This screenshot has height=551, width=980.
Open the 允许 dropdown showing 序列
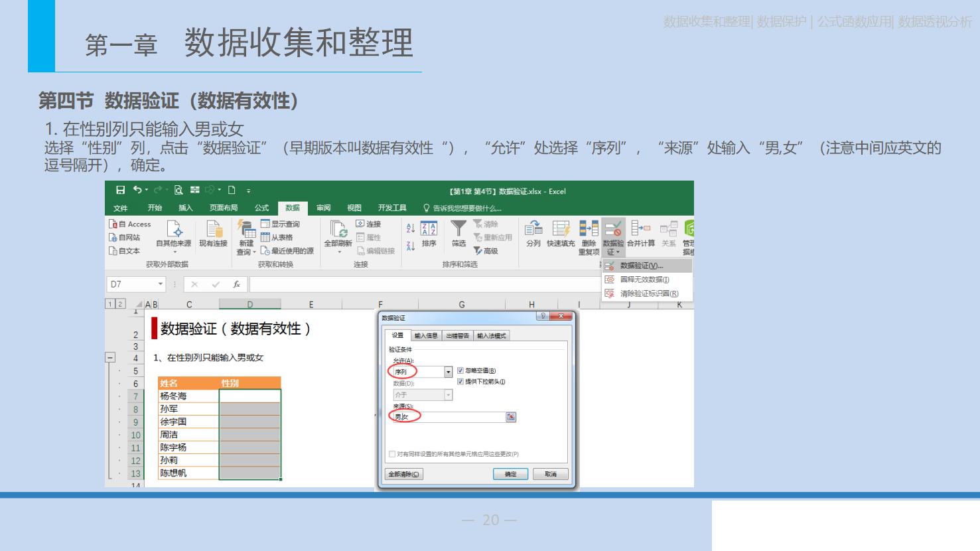click(x=449, y=372)
